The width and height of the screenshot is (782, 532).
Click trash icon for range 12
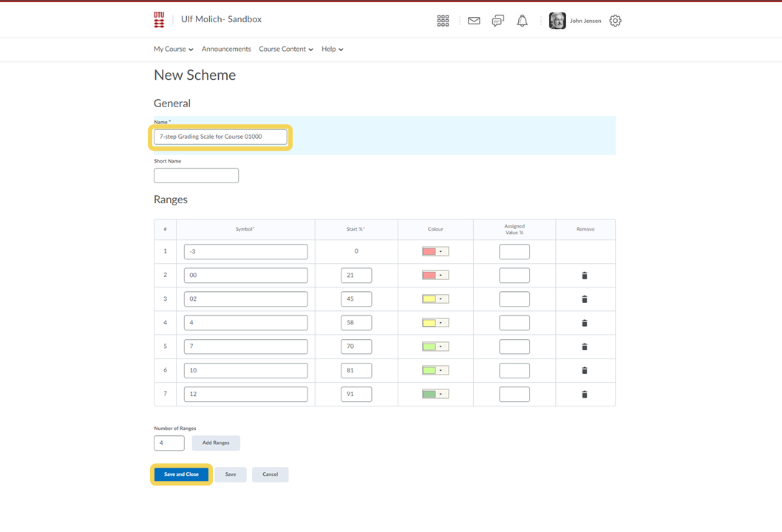pos(585,395)
